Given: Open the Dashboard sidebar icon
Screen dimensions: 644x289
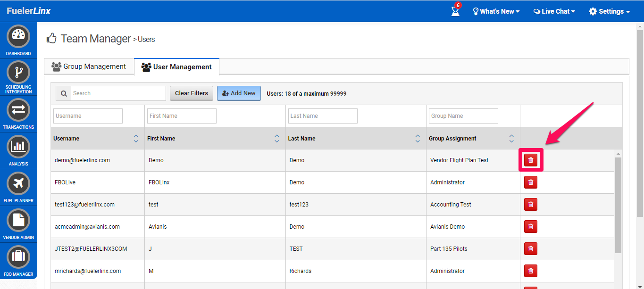Looking at the screenshot, I should [x=18, y=37].
